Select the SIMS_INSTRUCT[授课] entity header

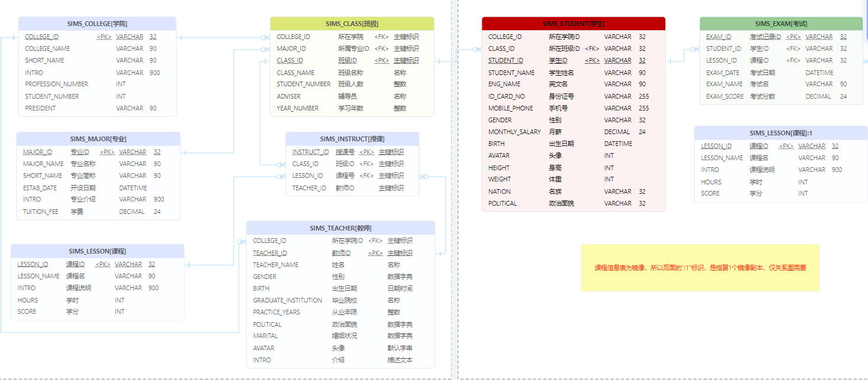click(x=353, y=137)
